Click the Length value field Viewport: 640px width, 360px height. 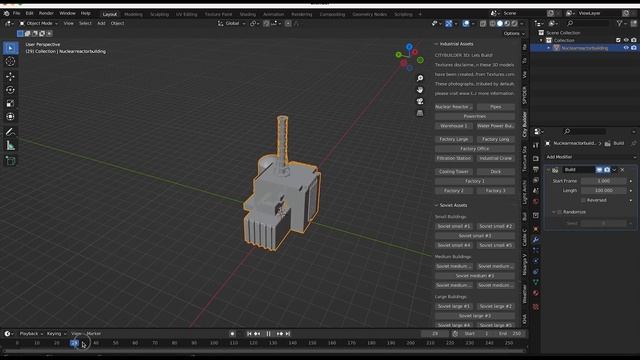click(604, 191)
